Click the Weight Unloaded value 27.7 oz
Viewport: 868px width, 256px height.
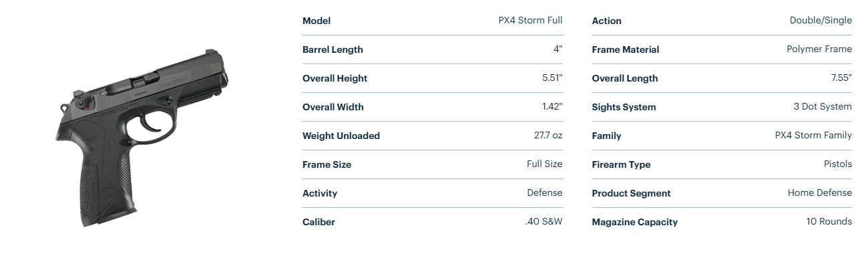[x=548, y=135]
